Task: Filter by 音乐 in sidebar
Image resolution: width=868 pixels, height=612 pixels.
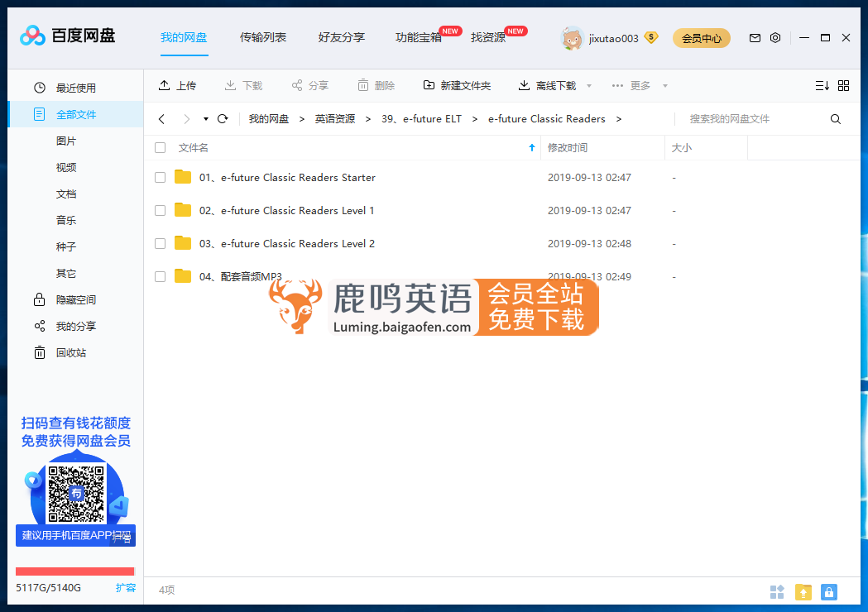Action: 66,220
